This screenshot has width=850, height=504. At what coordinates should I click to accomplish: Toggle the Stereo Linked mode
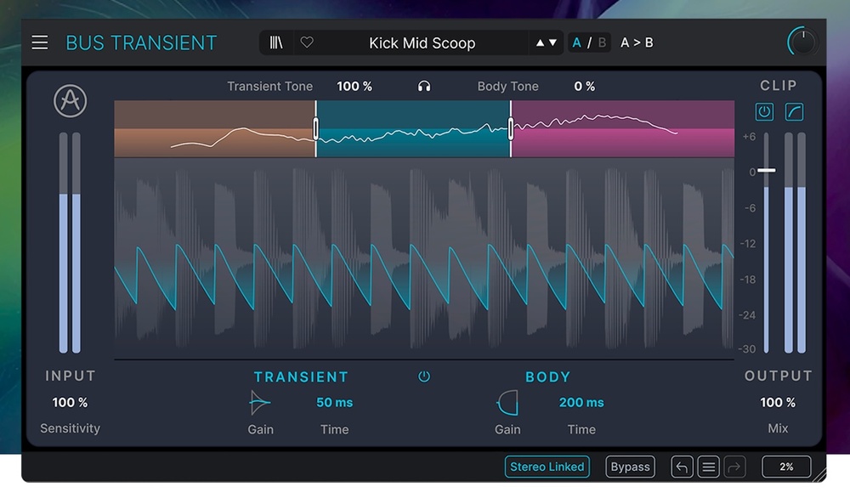[547, 467]
